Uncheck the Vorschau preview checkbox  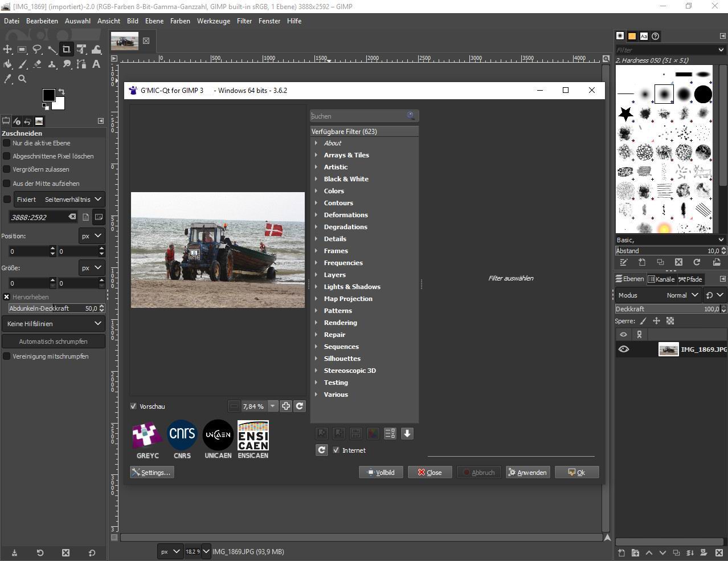[133, 406]
